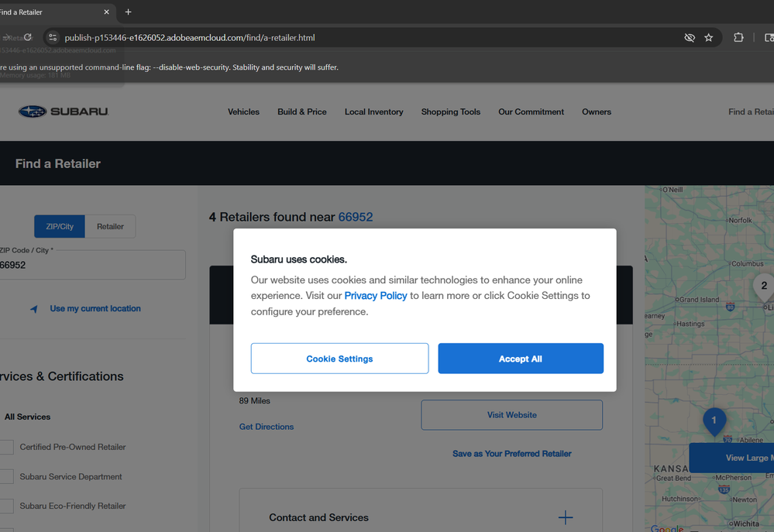Bookmark this page with star icon
Viewport: 774px width, 532px height.
pos(708,37)
